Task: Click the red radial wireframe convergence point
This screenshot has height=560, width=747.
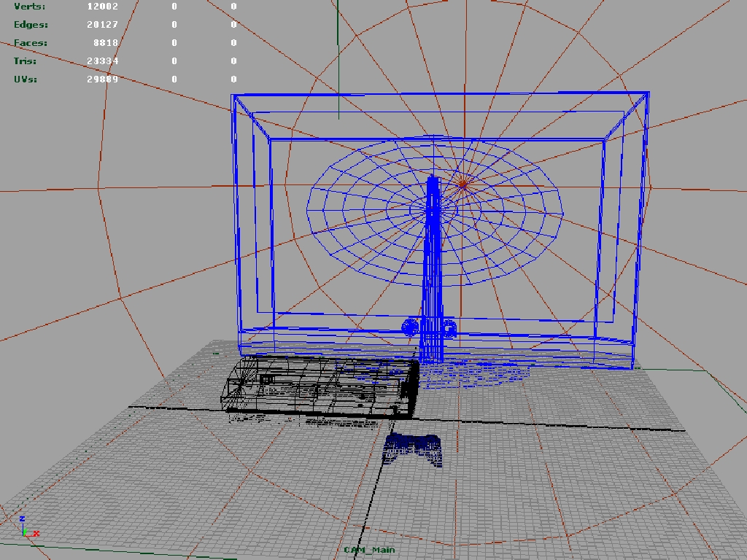Action: tap(462, 184)
